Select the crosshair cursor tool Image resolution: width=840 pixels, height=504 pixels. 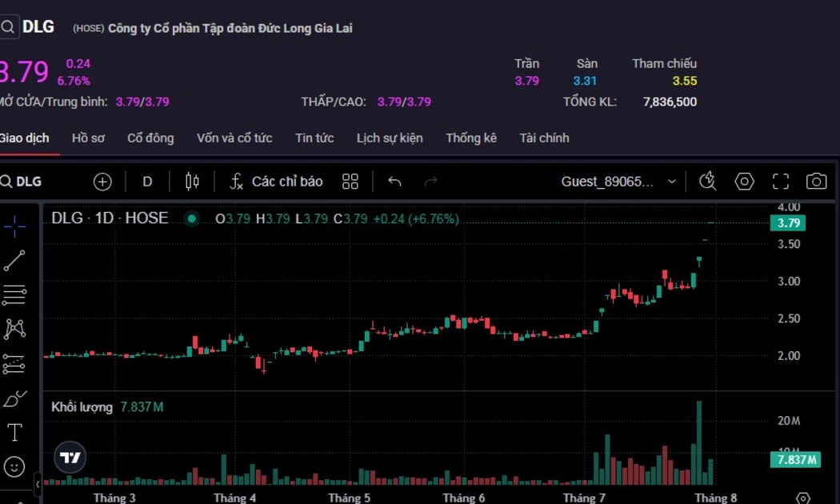click(14, 226)
